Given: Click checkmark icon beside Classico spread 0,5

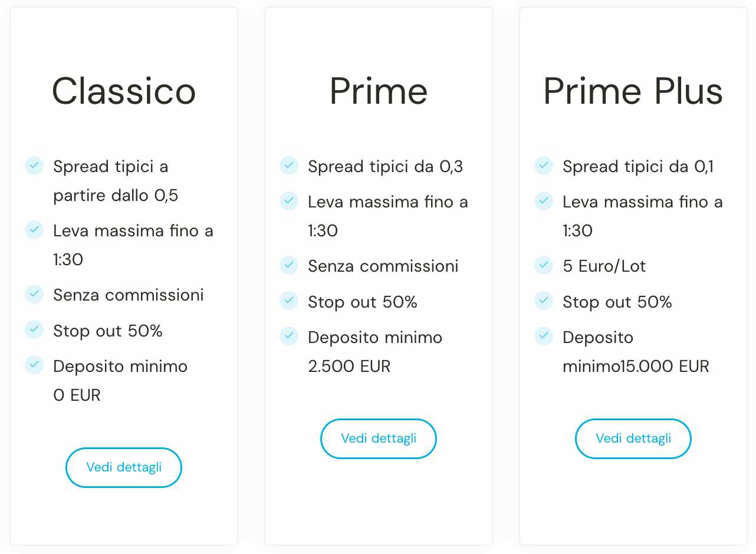Looking at the screenshot, I should tap(34, 166).
